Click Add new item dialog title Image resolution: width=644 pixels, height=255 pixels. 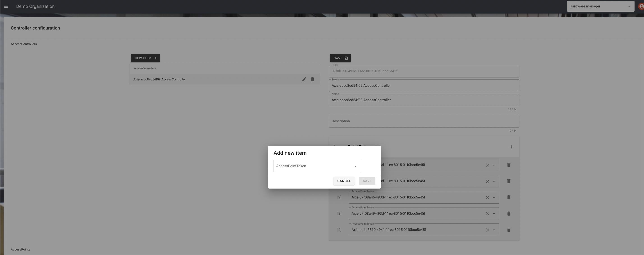tap(290, 153)
